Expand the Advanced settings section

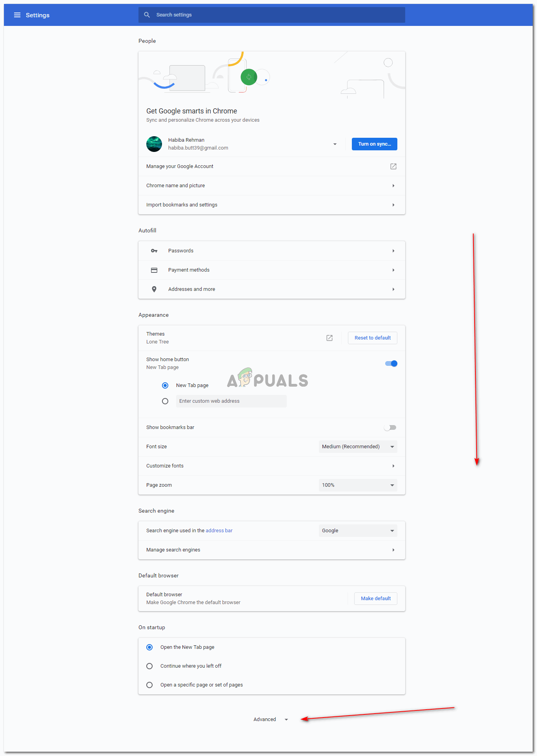[271, 719]
